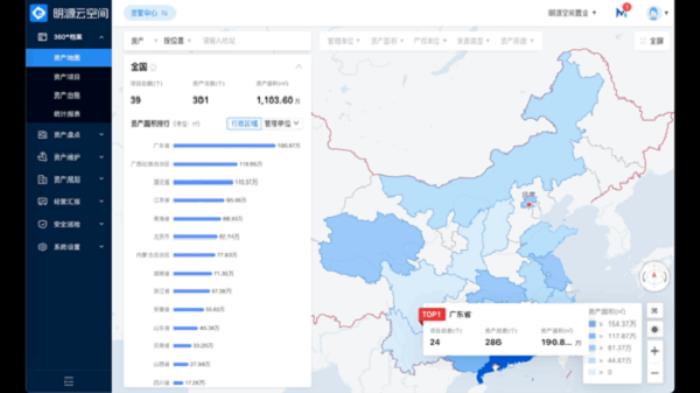Click the search keyword input field

(x=252, y=41)
